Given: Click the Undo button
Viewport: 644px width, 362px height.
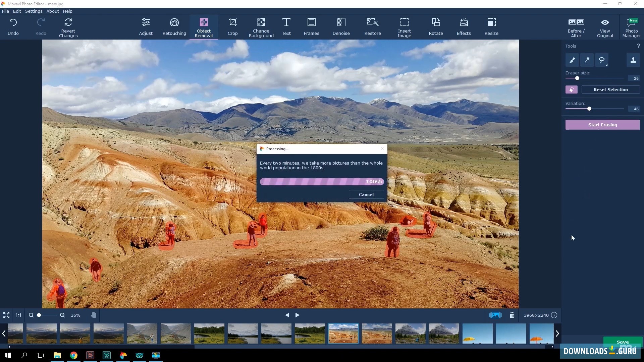Looking at the screenshot, I should pyautogui.click(x=13, y=26).
